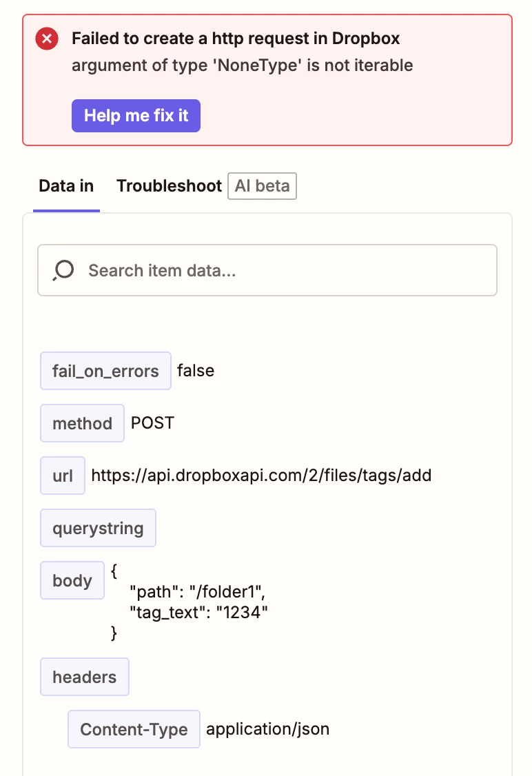Switch to the Troubleshoot tab
Viewport: 532px width, 776px height.
(169, 186)
